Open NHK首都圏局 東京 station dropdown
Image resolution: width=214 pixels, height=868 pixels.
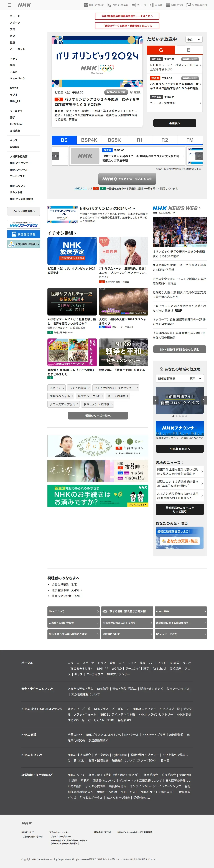[x=180, y=378]
